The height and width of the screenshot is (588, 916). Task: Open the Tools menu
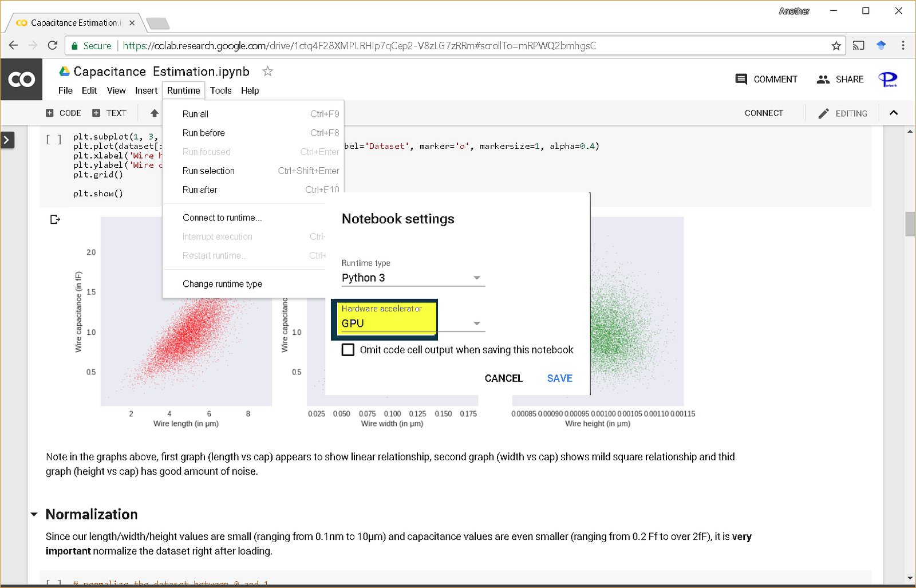(220, 90)
